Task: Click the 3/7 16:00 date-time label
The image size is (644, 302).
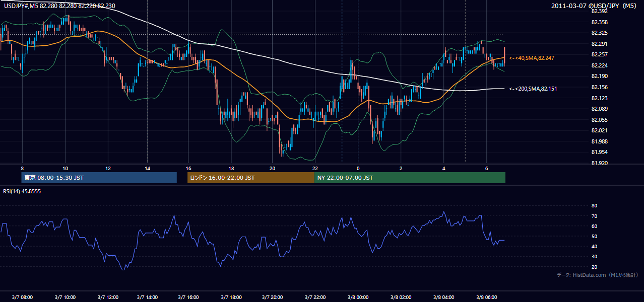Action: pyautogui.click(x=188, y=297)
